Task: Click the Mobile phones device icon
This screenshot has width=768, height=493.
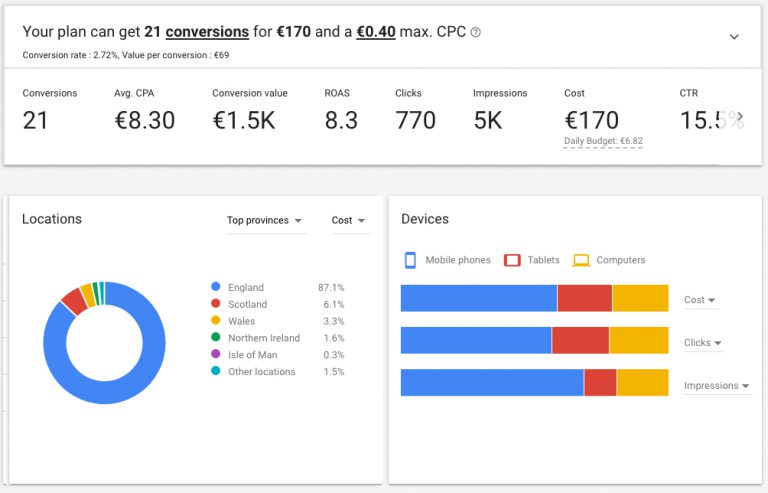Action: tap(410, 260)
